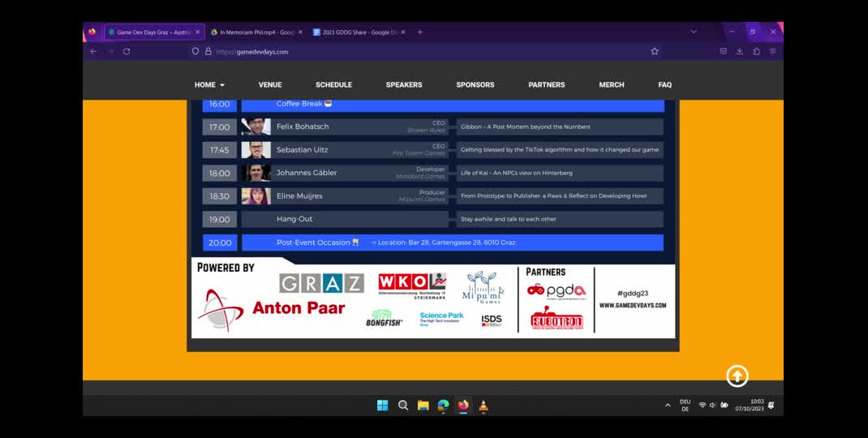The image size is (868, 438).
Task: Open the MERCH nav item
Action: click(612, 84)
